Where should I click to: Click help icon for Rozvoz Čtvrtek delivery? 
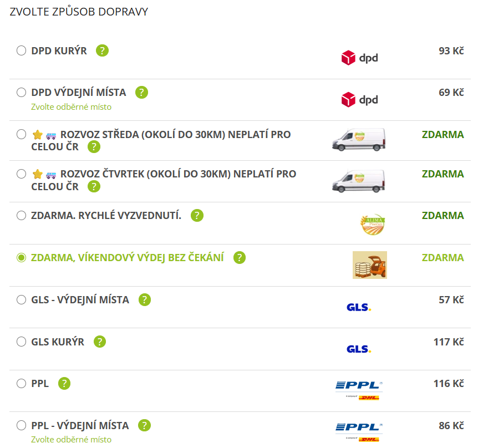coord(94,186)
